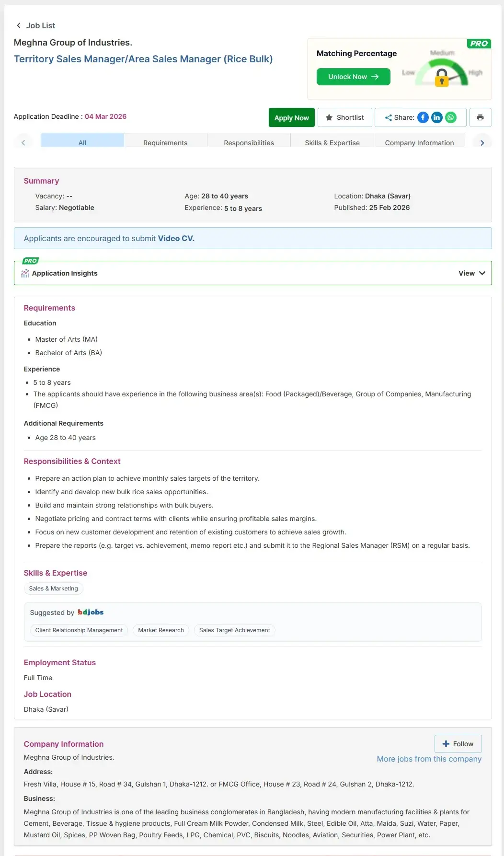Screen dimensions: 504x856
Task: Share the job on WhatsApp
Action: point(450,117)
